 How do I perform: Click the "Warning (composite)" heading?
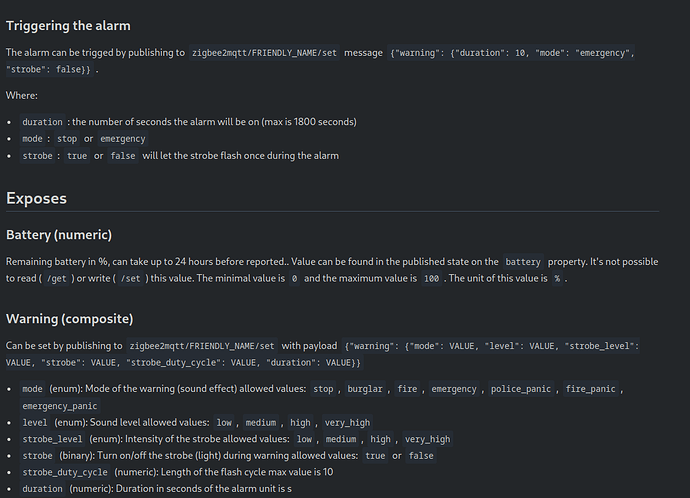69,319
